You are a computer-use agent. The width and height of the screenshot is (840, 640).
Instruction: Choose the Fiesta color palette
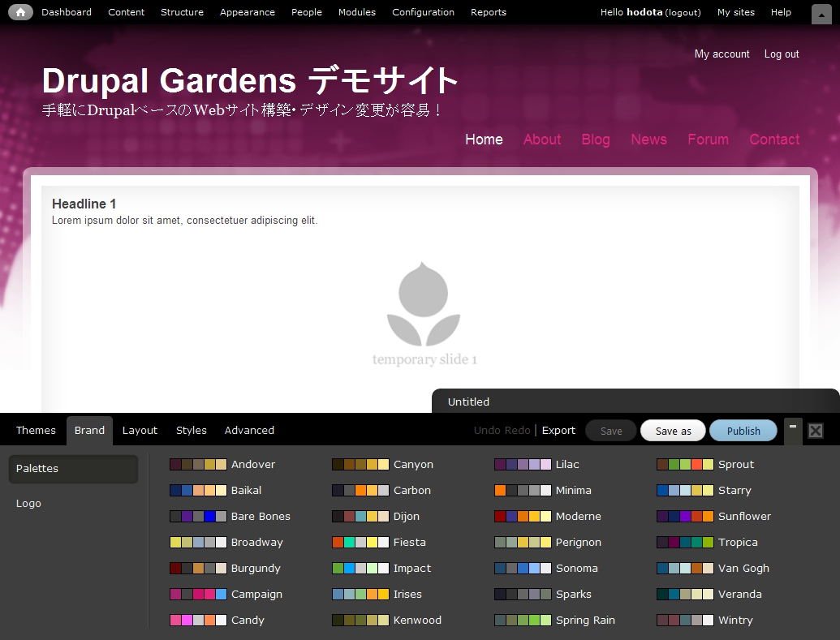point(379,542)
